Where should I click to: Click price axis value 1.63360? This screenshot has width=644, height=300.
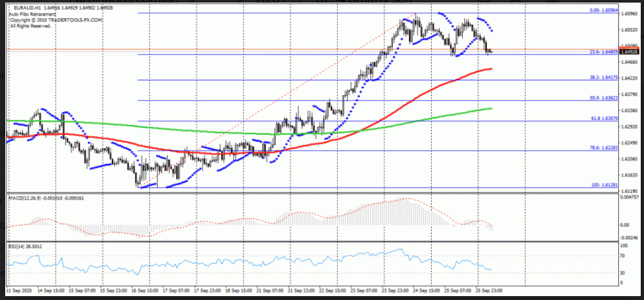(x=629, y=111)
